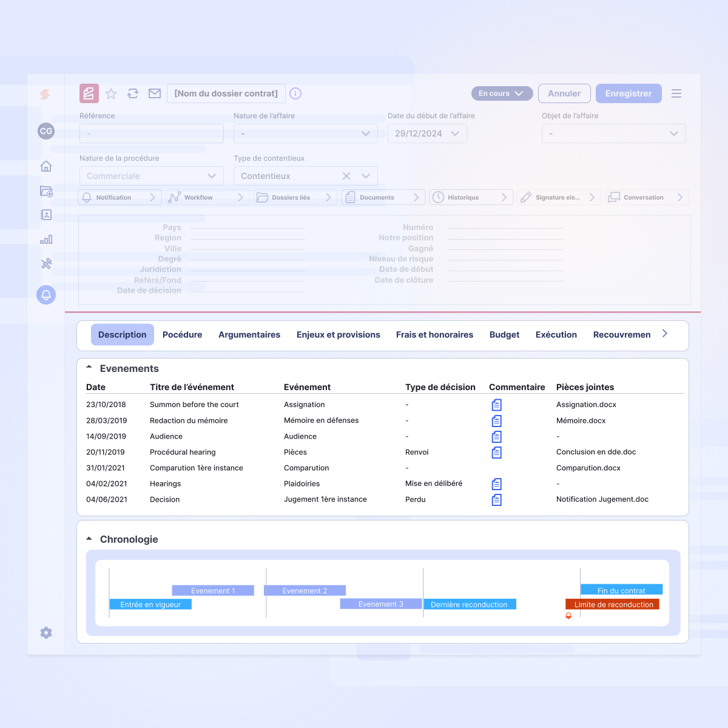Viewport: 728px width, 728px height.
Task: Open the settings gear in sidebar
Action: click(46, 633)
